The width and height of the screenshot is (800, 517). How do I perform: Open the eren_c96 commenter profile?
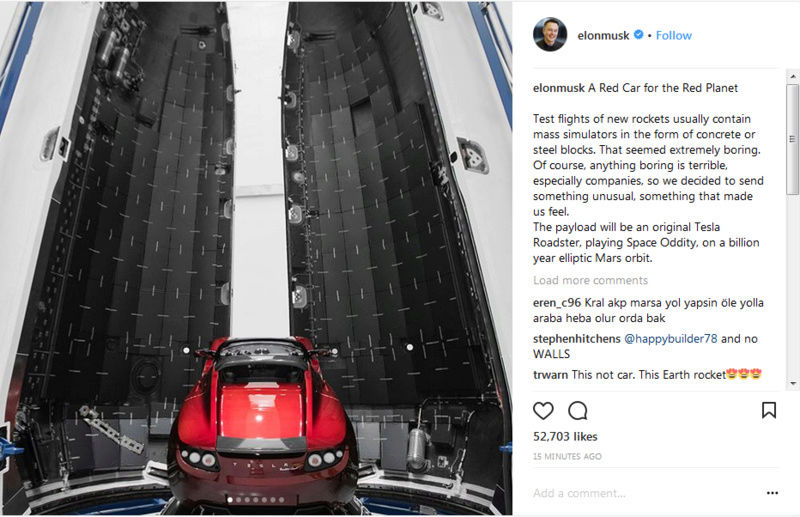click(x=557, y=303)
